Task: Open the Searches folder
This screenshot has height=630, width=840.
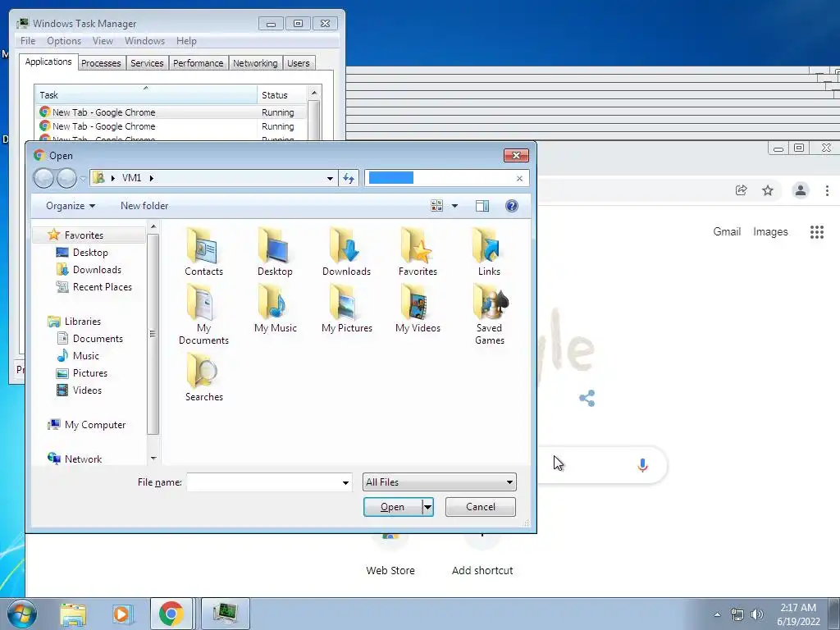Action: coord(203,377)
